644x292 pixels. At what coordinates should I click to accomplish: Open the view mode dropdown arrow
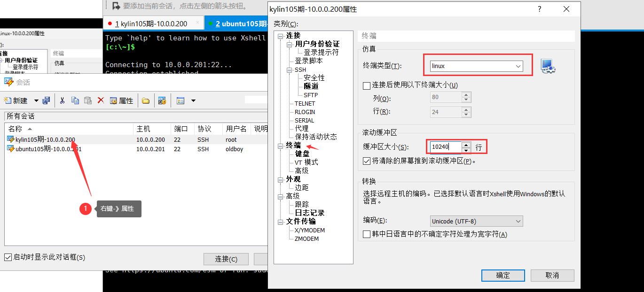pos(193,100)
